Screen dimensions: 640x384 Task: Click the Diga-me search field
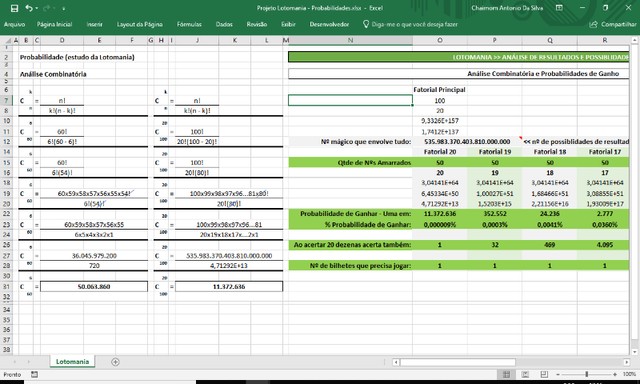point(410,24)
